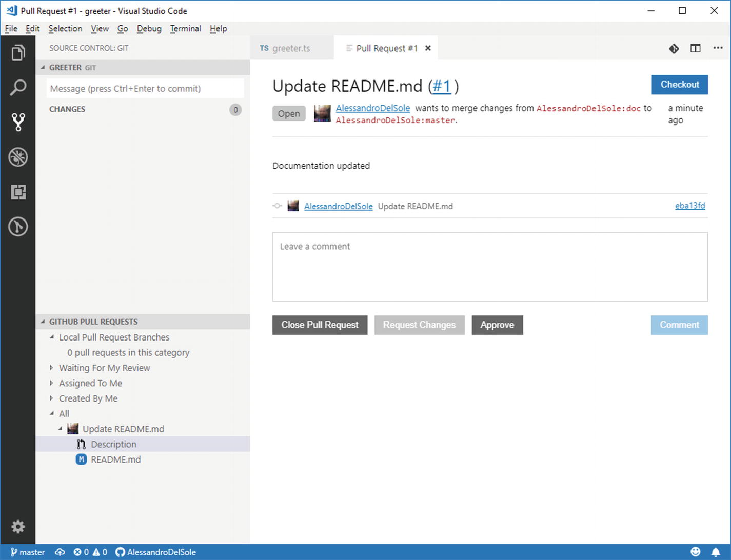Screen dimensions: 731x560
Task: Open the File menu
Action: 11,29
